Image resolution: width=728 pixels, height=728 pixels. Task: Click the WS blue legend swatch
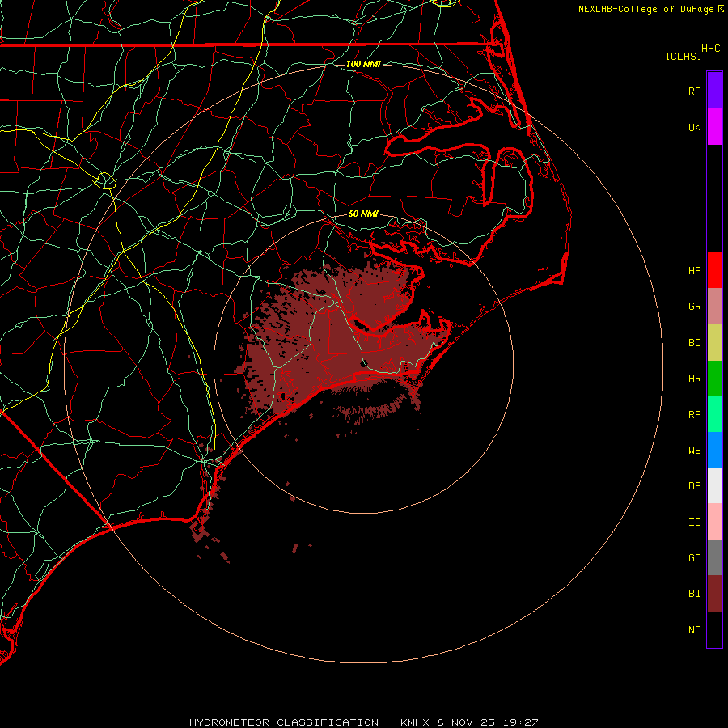[x=714, y=450]
